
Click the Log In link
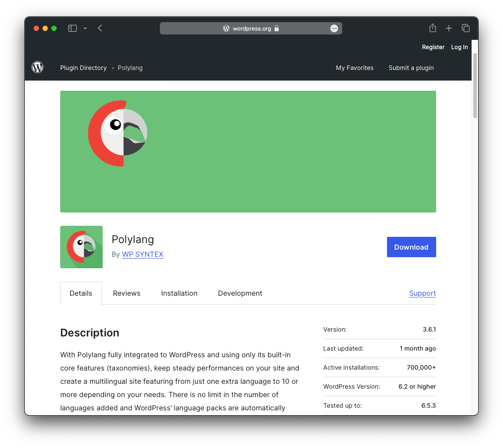(459, 47)
